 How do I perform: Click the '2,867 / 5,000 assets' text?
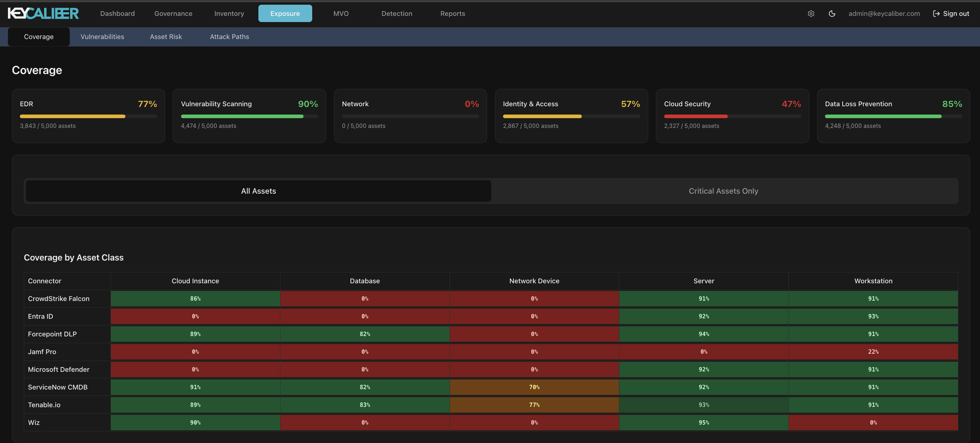point(531,126)
